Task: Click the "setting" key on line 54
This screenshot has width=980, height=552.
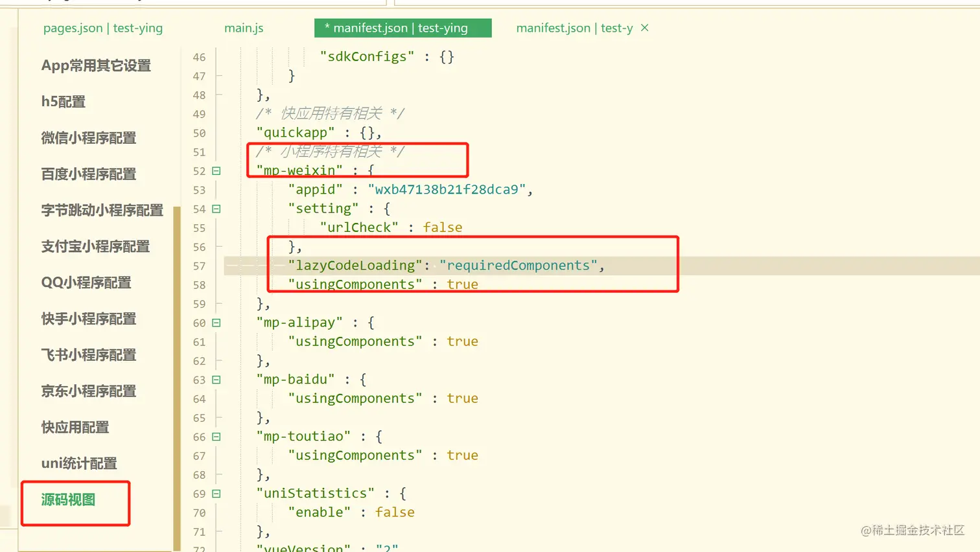Action: pos(323,209)
